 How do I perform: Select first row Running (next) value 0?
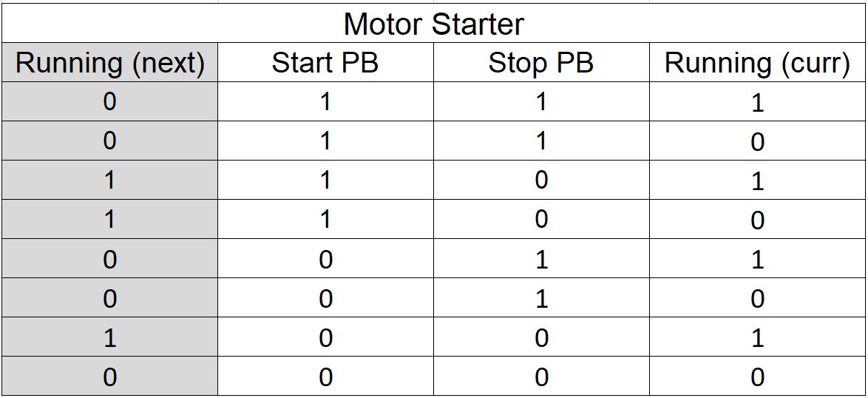click(x=109, y=102)
